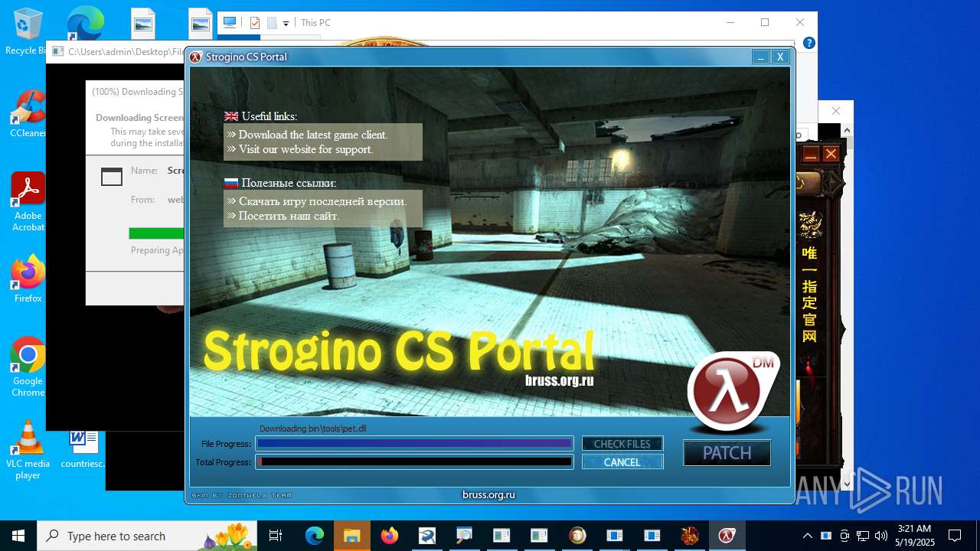Open This PC quick access toolbar dropdown
980x551 pixels.
click(x=286, y=23)
